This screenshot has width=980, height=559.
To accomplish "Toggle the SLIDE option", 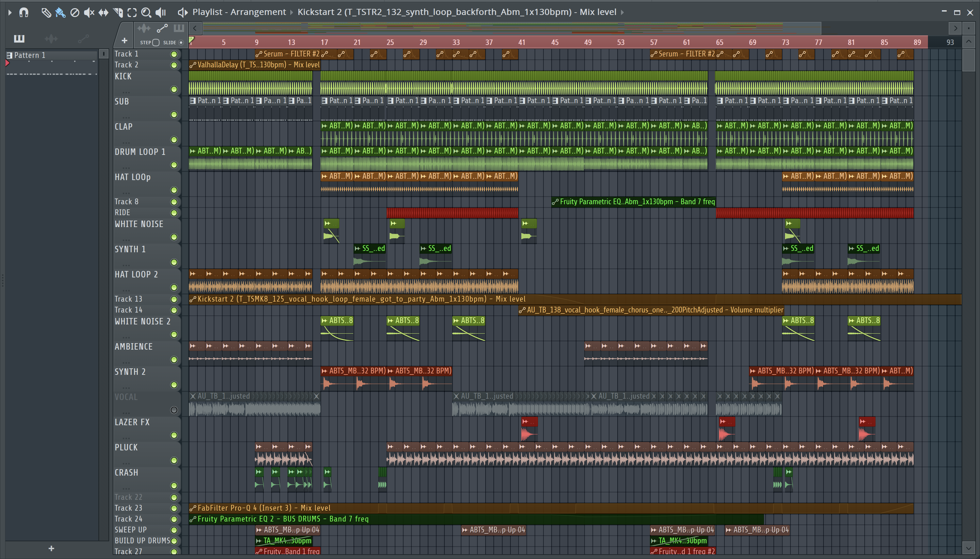I will point(181,43).
